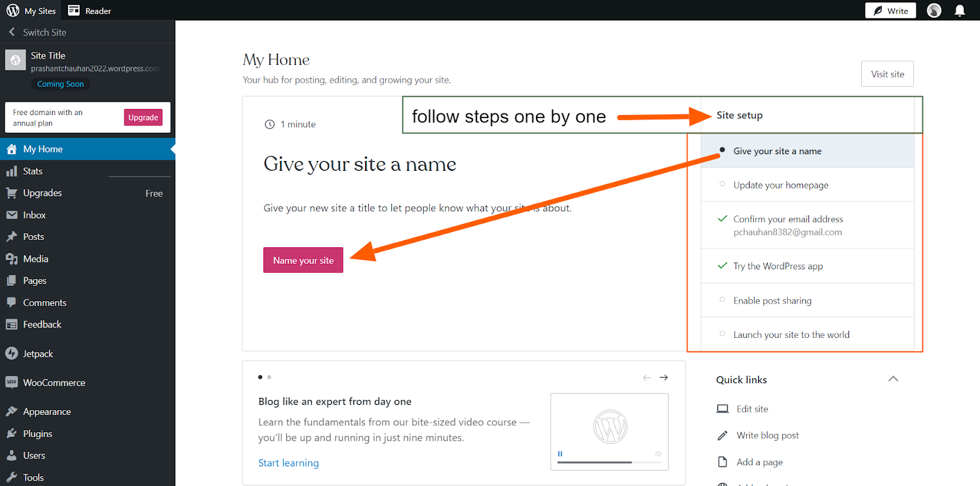Click the Feedback form icon
Viewport: 980px width, 486px height.
tap(12, 324)
